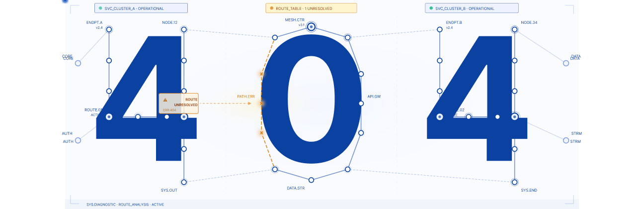Select the ENDPT.B node circle

pos(439,30)
